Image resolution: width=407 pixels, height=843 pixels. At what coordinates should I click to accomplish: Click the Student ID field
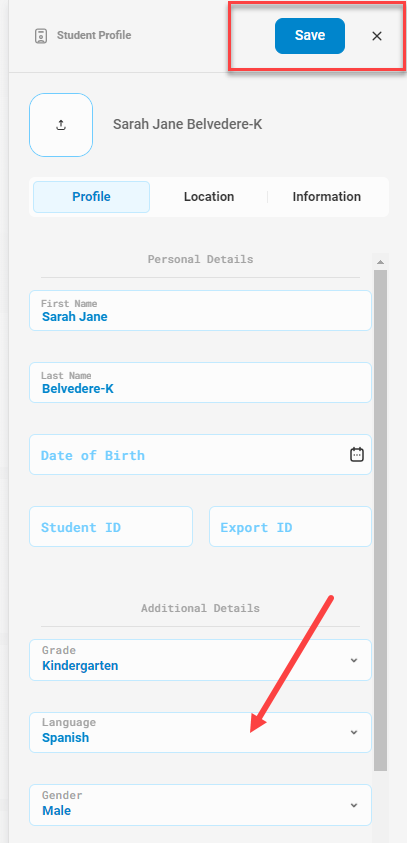tap(111, 527)
